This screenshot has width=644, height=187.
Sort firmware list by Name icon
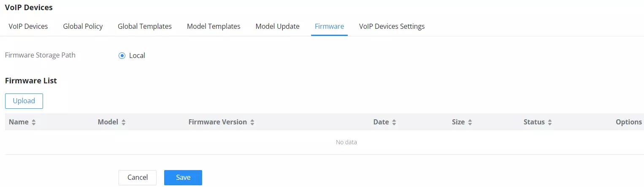pos(34,122)
